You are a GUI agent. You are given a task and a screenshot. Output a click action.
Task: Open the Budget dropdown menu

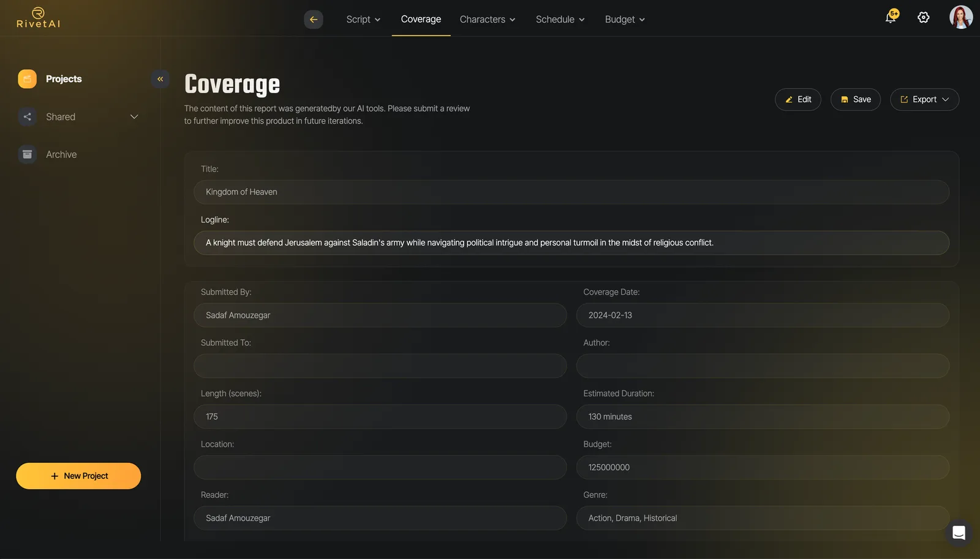[625, 20]
